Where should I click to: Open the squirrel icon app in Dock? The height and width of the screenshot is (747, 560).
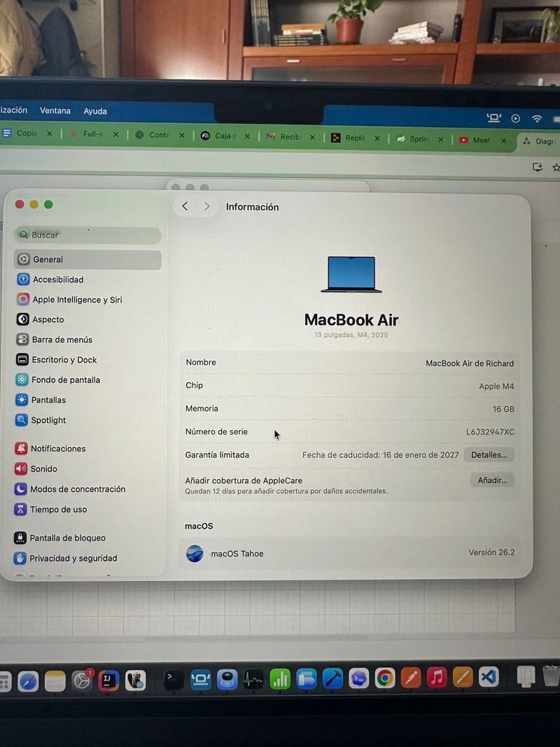coord(135,680)
